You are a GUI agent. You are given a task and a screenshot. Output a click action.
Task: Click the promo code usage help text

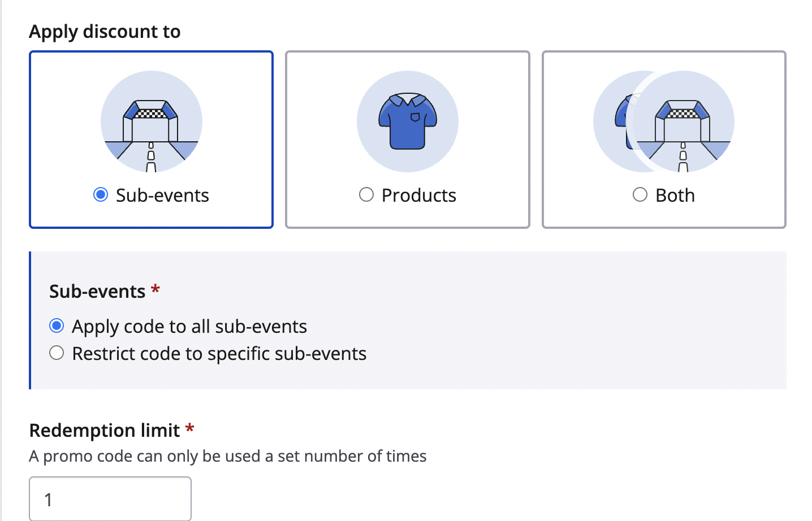(227, 456)
